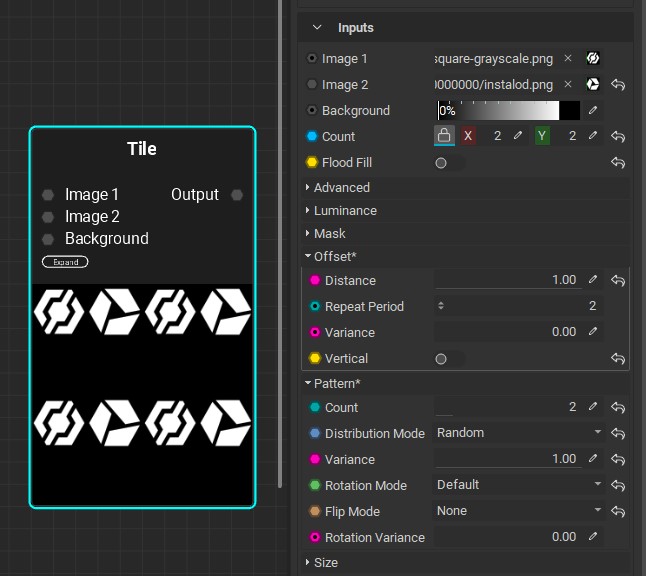This screenshot has height=576, width=646.
Task: Enable the Vertical offset toggle
Action: point(446,359)
